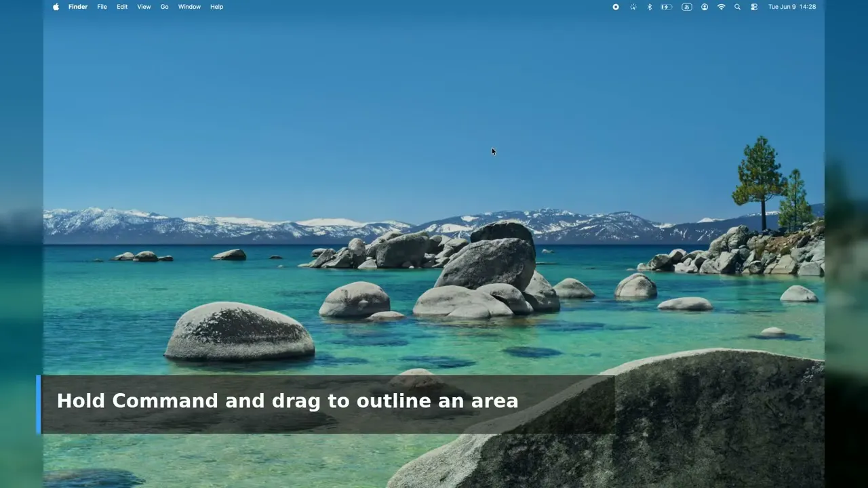Open the Finder application menu
868x488 pixels.
point(78,7)
